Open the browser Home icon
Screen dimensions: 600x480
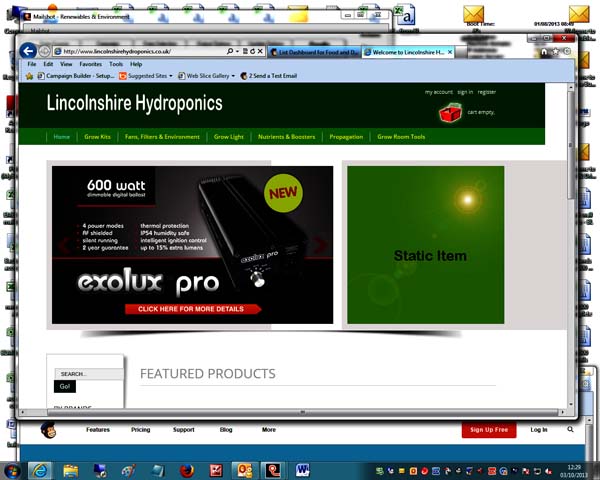coord(544,52)
